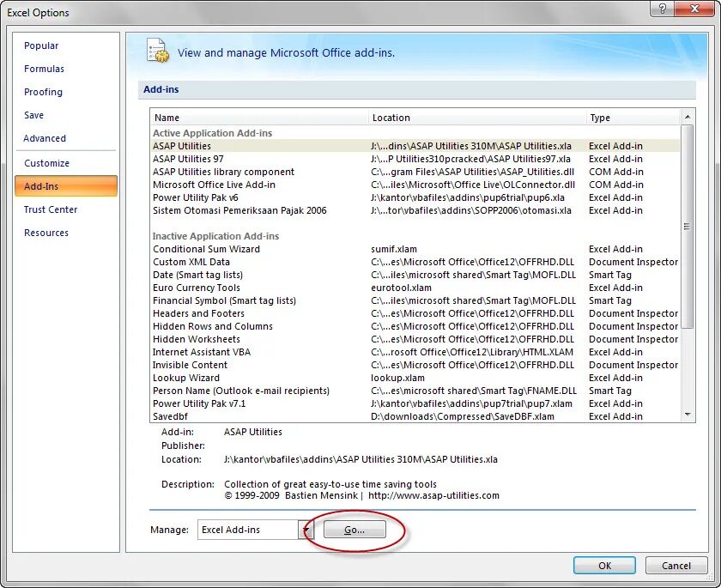Select Date (Smart tag lists) row

pos(415,275)
